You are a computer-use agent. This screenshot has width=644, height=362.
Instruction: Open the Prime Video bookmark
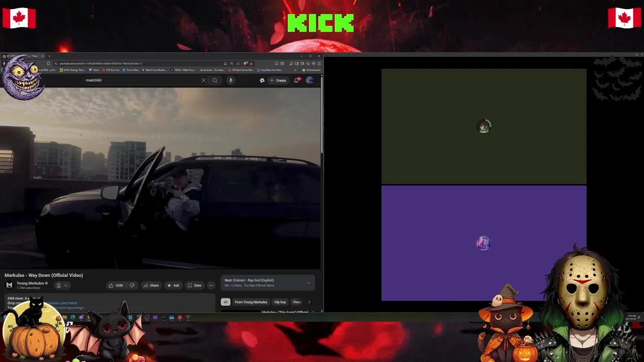point(131,70)
